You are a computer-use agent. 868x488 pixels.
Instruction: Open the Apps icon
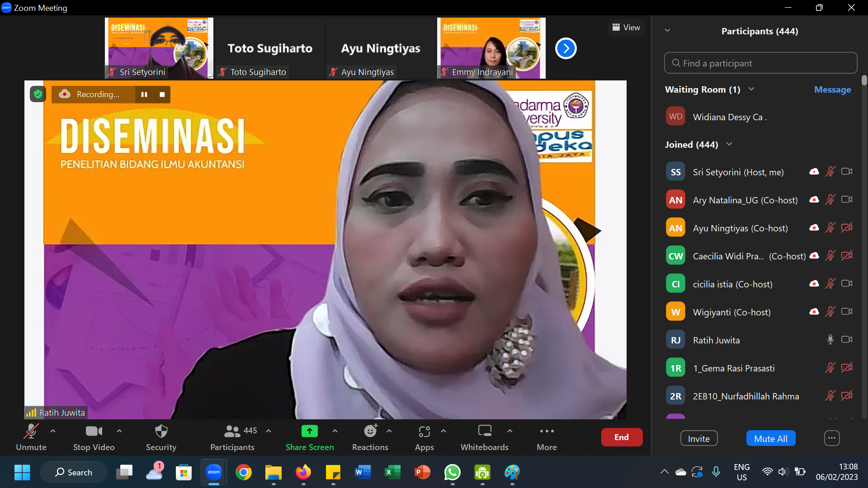pos(425,432)
